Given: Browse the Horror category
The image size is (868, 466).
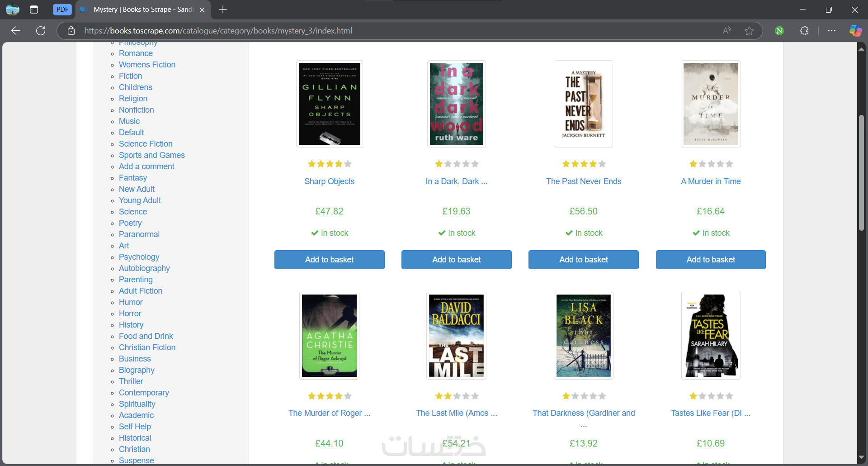Looking at the screenshot, I should pos(130,314).
